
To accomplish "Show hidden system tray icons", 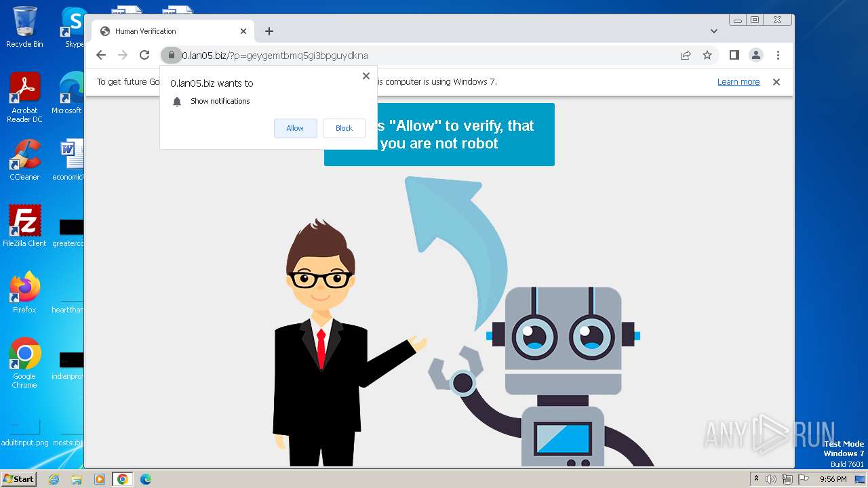I will tap(756, 479).
